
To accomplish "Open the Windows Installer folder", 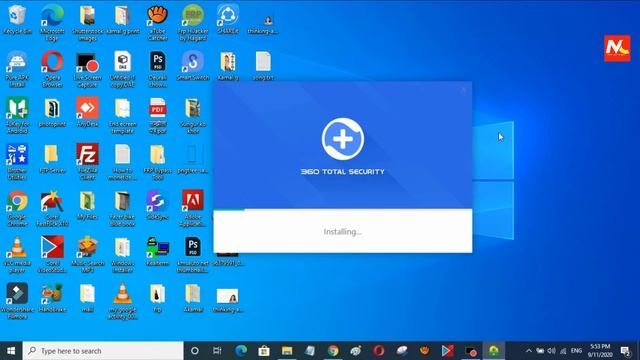I will coord(122,255).
